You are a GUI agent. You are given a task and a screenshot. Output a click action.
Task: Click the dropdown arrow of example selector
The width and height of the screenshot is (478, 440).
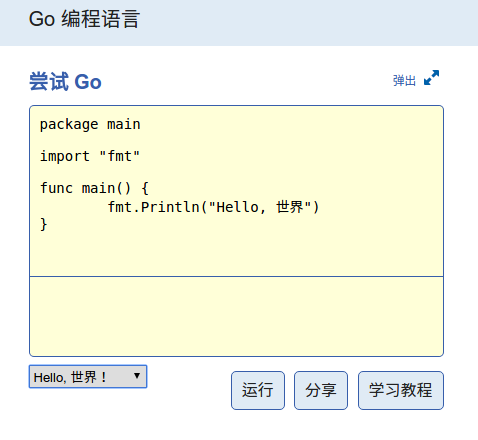(137, 376)
